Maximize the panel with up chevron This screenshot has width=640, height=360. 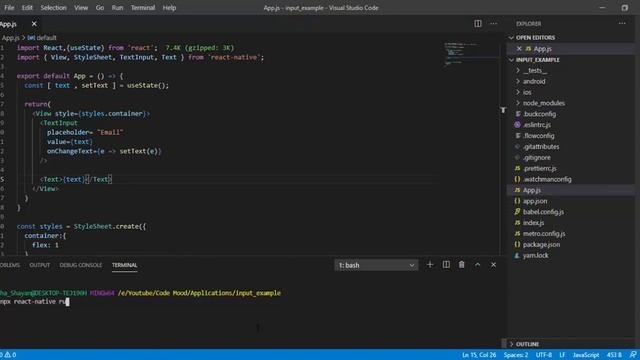[x=478, y=265]
